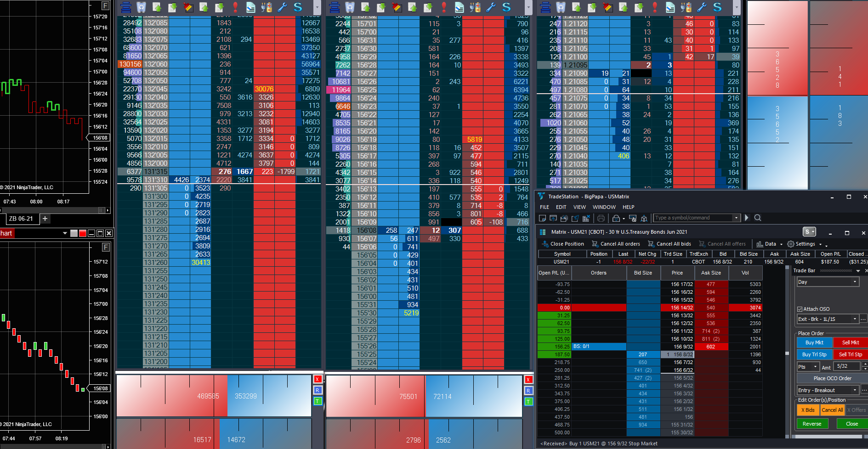This screenshot has height=449, width=868.
Task: Click the blue R button of the lower-middle volume panel
Action: tap(528, 391)
